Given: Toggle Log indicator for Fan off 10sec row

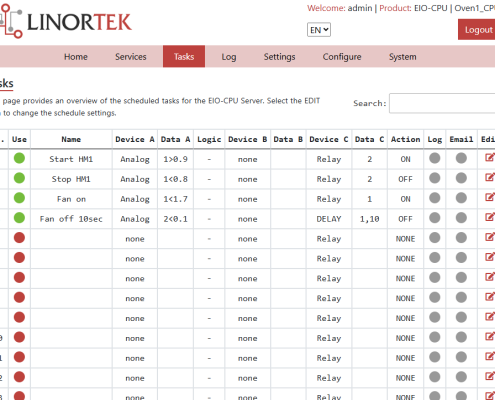Looking at the screenshot, I should [435, 218].
